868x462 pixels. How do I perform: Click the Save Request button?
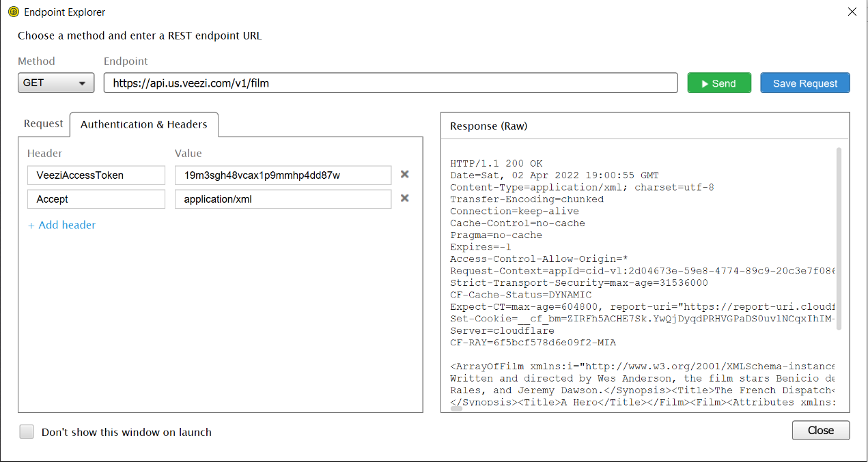(x=804, y=83)
